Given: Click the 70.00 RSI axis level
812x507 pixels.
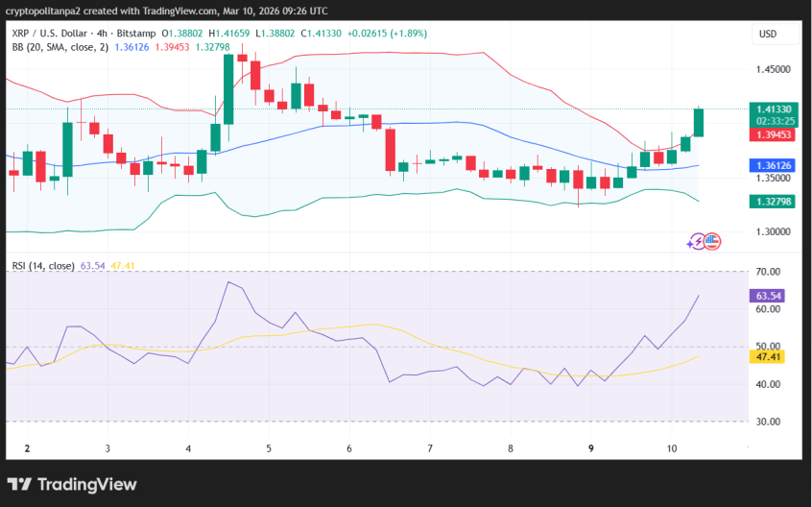Looking at the screenshot, I should 767,273.
